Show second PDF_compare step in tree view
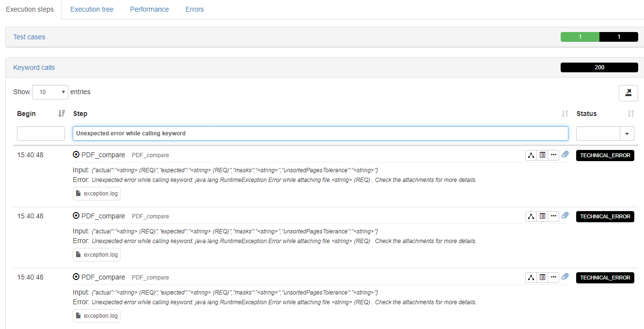The width and height of the screenshot is (644, 329). 531,216
